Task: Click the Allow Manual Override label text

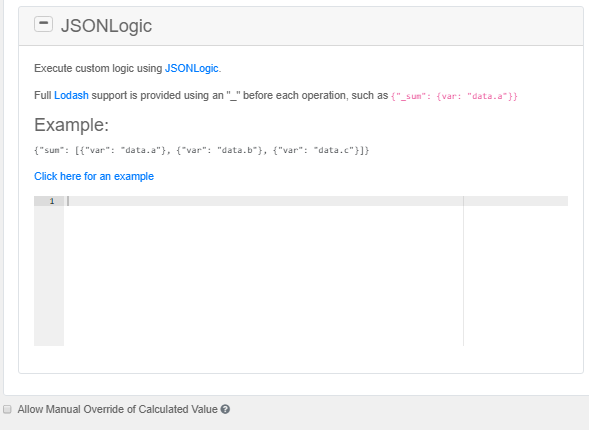Action: click(118, 409)
